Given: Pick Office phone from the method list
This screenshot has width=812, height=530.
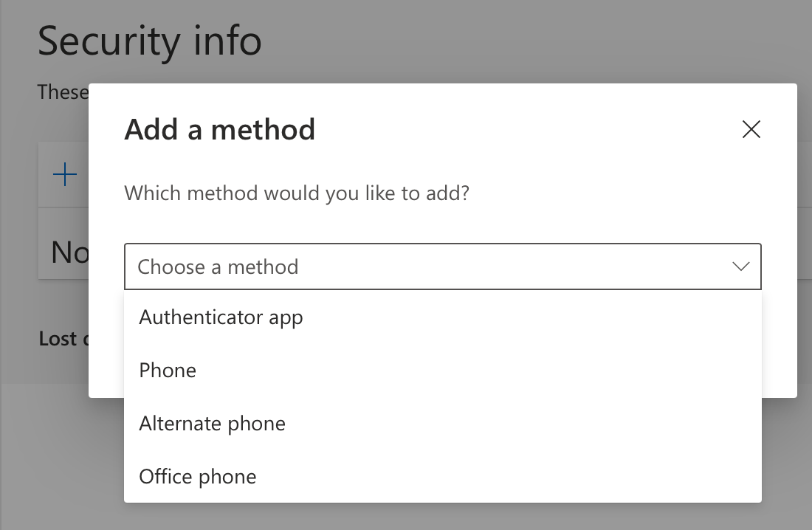Looking at the screenshot, I should 197,476.
